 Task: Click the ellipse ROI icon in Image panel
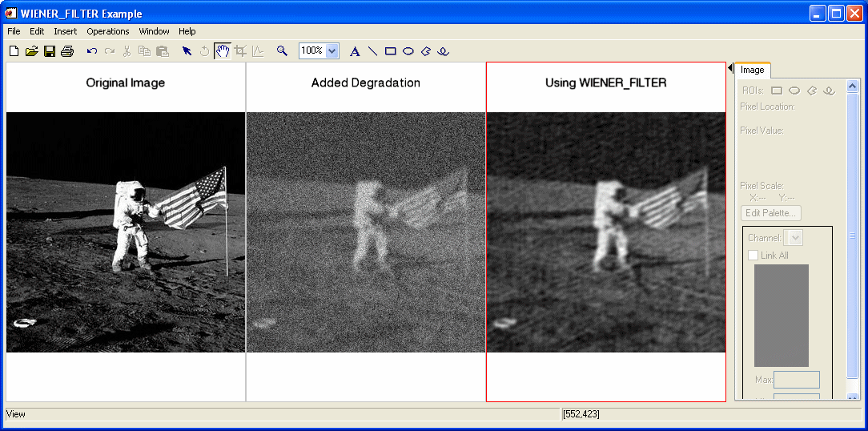tap(794, 91)
